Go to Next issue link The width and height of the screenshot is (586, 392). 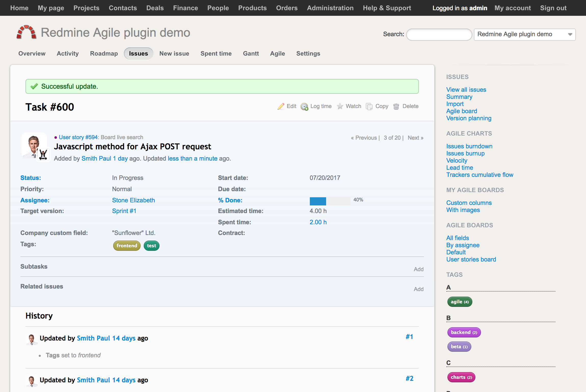coord(415,138)
